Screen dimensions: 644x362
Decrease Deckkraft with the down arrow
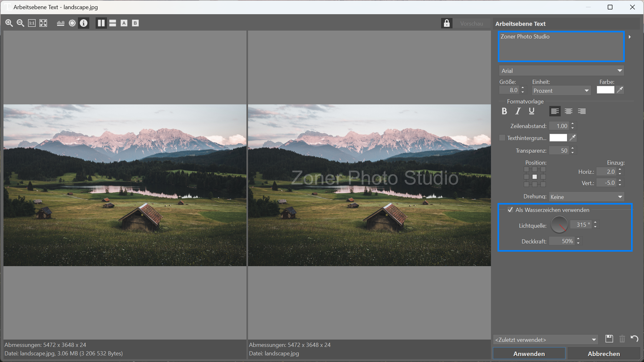578,243
